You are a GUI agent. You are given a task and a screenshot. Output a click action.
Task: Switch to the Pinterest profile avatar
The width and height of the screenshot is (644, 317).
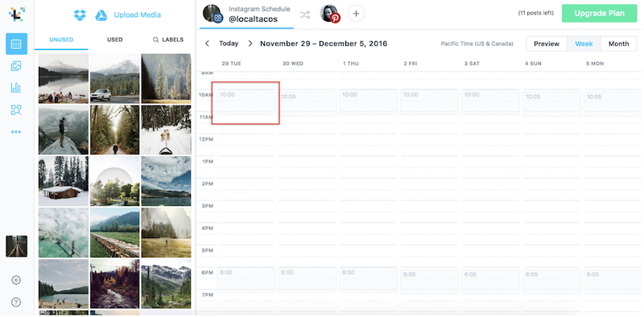point(330,14)
